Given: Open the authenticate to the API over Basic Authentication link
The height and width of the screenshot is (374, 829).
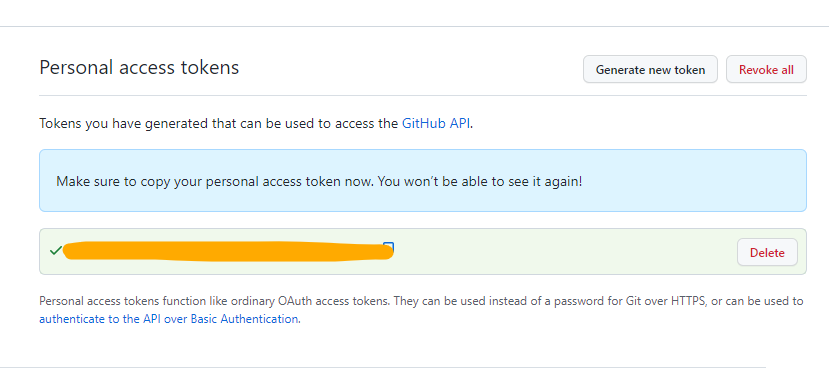Looking at the screenshot, I should click(169, 319).
